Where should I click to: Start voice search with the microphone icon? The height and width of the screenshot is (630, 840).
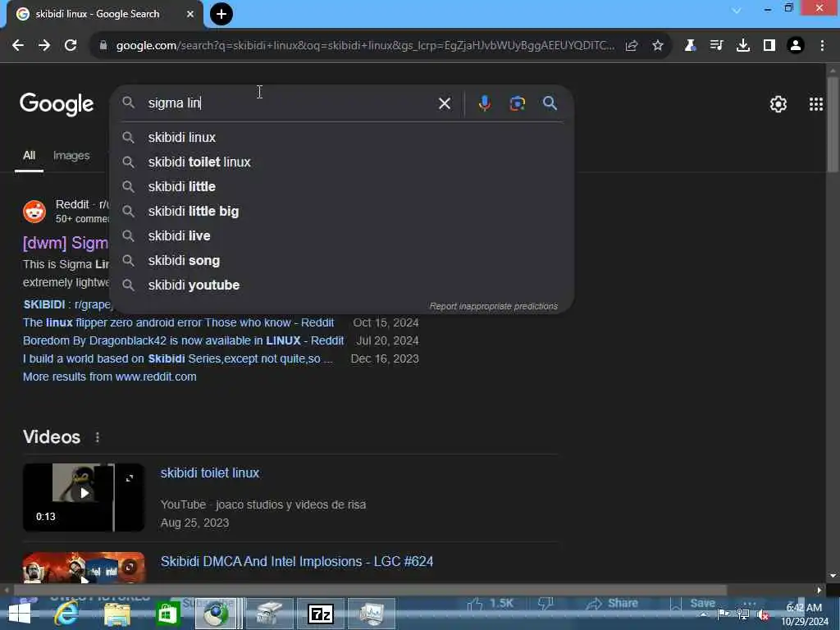coord(484,103)
